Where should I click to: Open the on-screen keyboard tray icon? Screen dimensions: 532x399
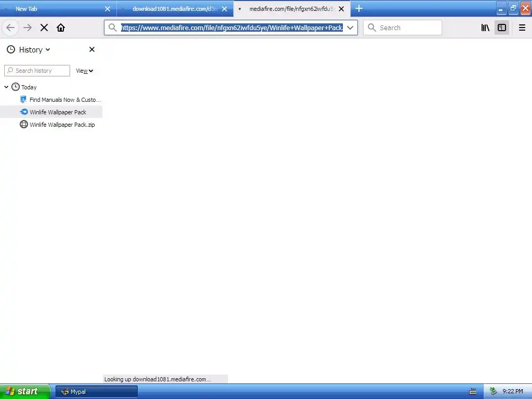[473, 392]
